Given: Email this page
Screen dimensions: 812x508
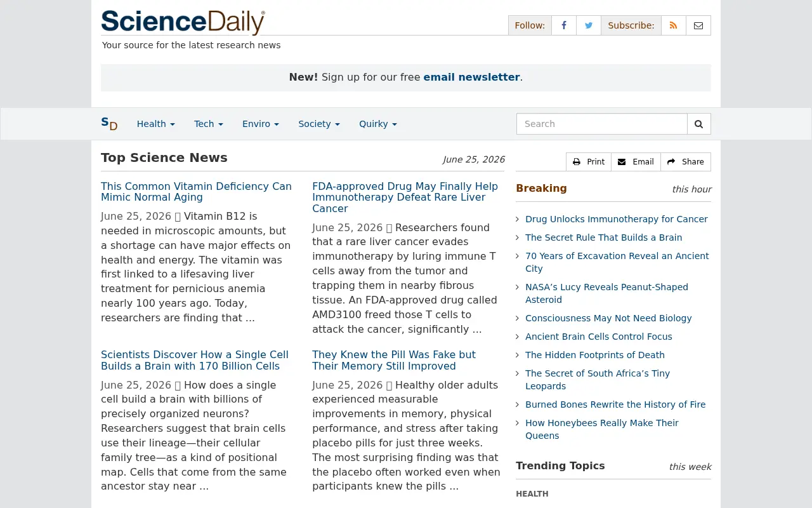Looking at the screenshot, I should pos(636,162).
